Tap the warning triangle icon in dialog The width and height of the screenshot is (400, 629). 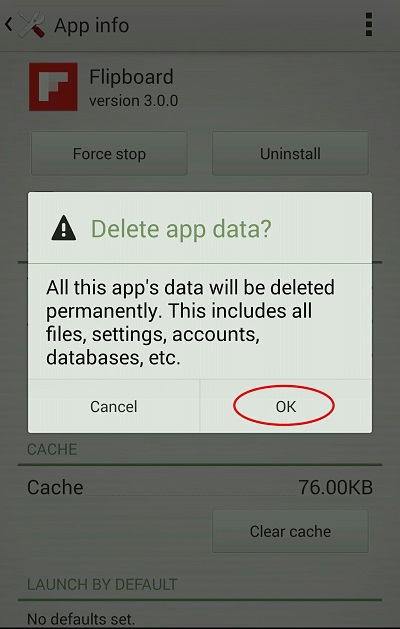(63, 228)
